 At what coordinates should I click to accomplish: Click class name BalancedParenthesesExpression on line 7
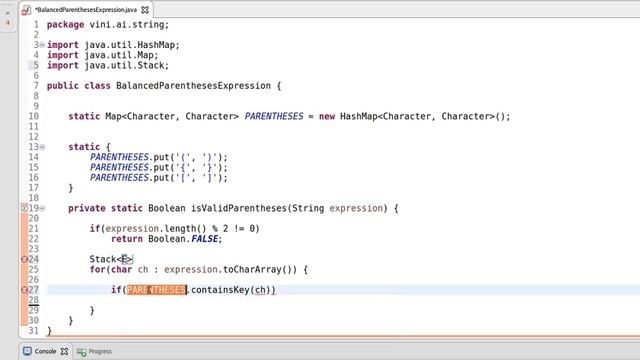tap(193, 86)
